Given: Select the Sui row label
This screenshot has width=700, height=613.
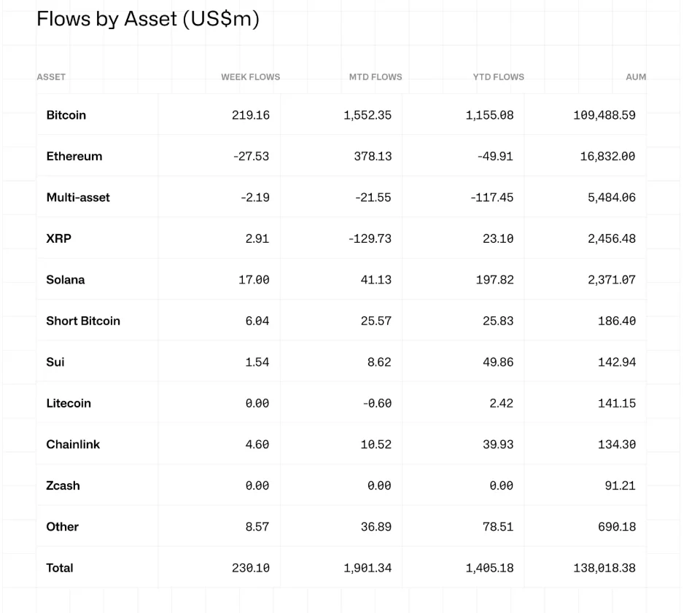Looking at the screenshot, I should 55,362.
